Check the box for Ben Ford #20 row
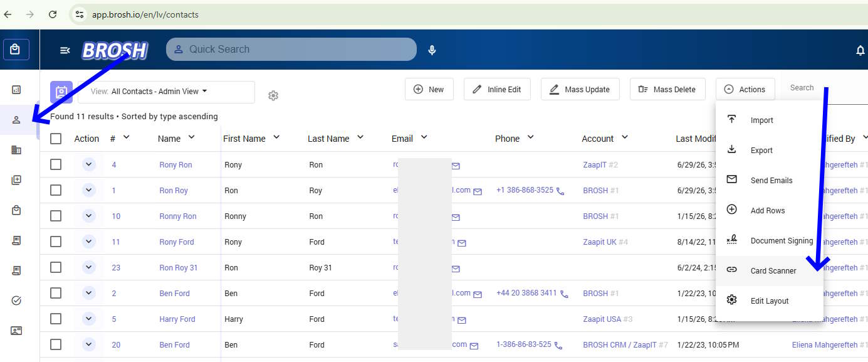 point(56,344)
